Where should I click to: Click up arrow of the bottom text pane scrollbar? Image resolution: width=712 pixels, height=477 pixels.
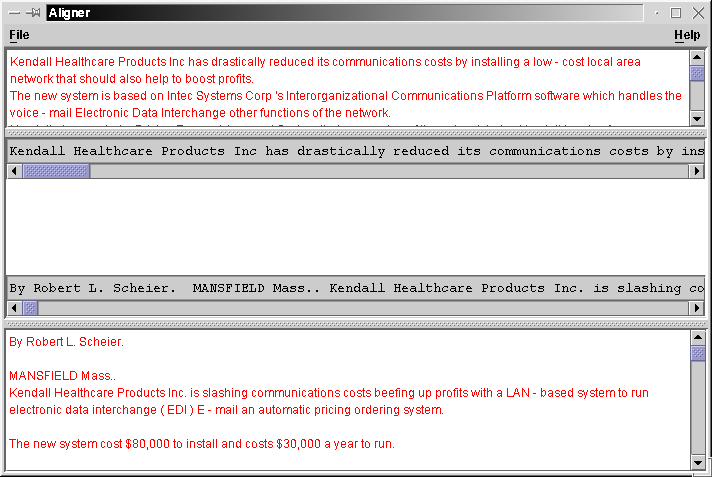point(698,337)
